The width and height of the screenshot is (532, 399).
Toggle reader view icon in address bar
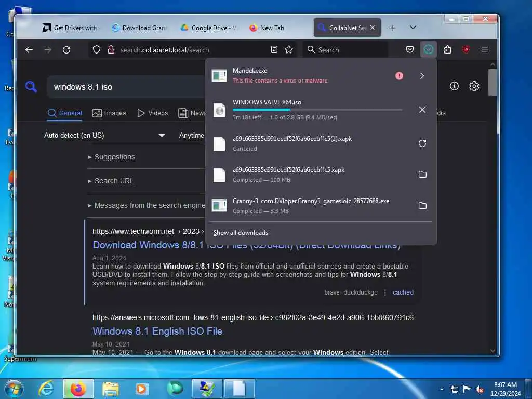point(274,49)
